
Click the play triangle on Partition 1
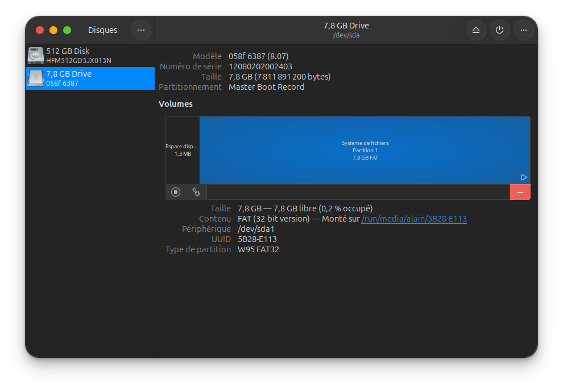coord(524,177)
